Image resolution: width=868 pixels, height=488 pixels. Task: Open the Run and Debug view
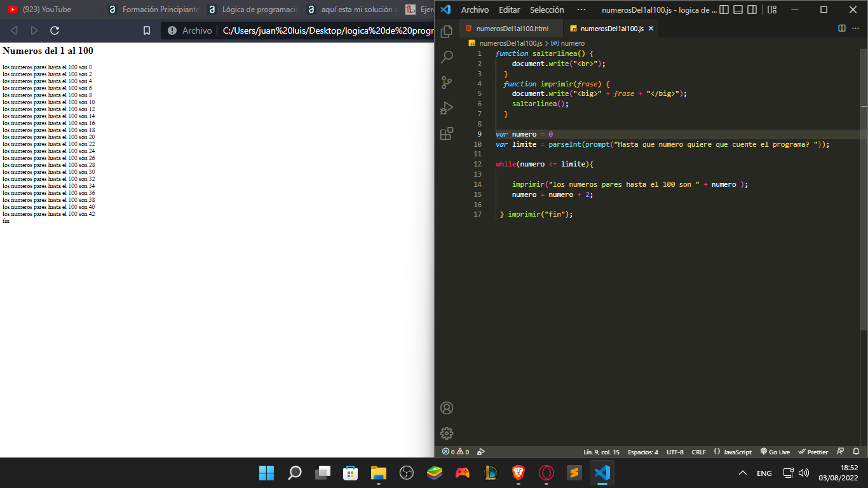click(447, 107)
